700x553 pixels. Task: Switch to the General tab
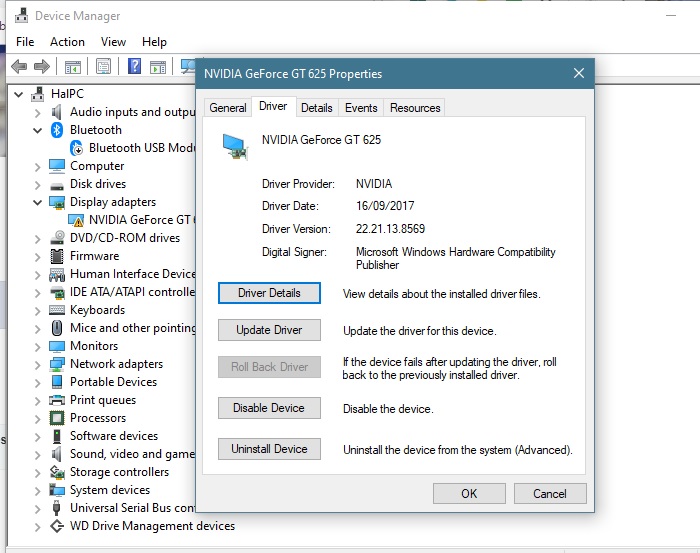tap(228, 108)
